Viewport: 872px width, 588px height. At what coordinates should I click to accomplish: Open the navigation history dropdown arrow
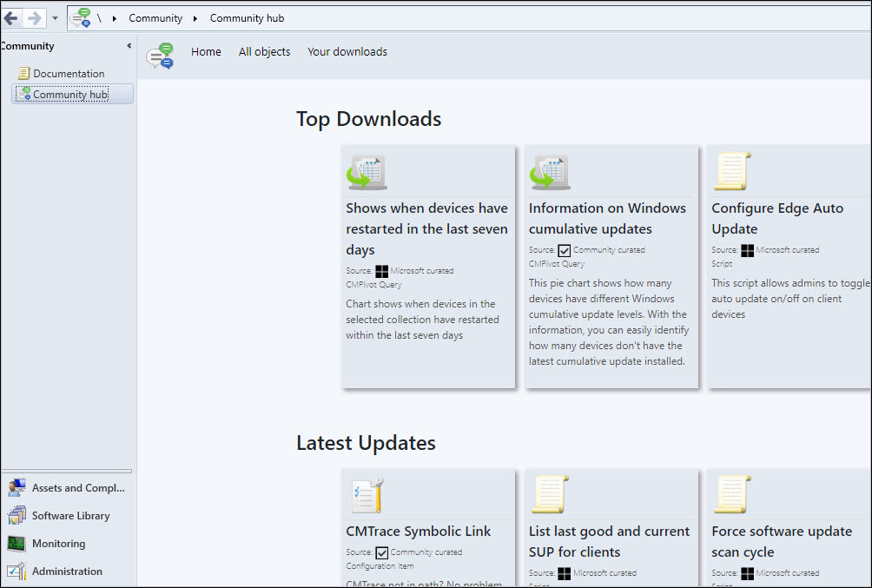coord(55,18)
